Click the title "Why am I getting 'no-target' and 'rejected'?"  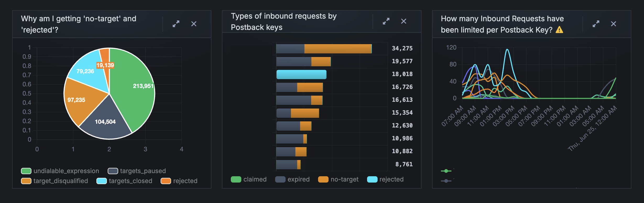79,24
